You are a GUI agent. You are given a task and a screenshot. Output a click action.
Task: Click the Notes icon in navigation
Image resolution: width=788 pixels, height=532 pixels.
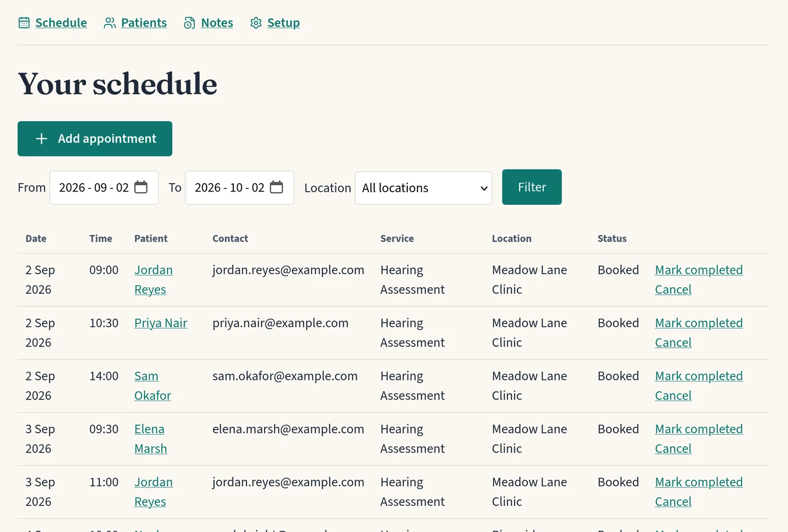coord(190,23)
